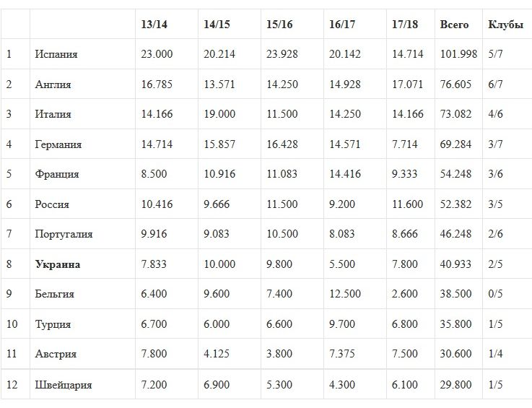Screen dimensions: 532x408
Task: Click Belgium's clubs value 0/5
Action: coord(496,294)
